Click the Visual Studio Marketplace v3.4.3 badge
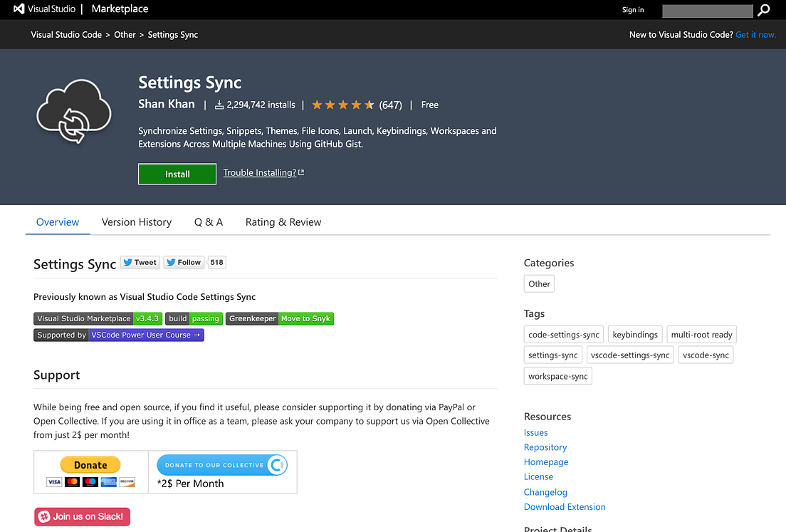The height and width of the screenshot is (532, 786). [x=98, y=318]
